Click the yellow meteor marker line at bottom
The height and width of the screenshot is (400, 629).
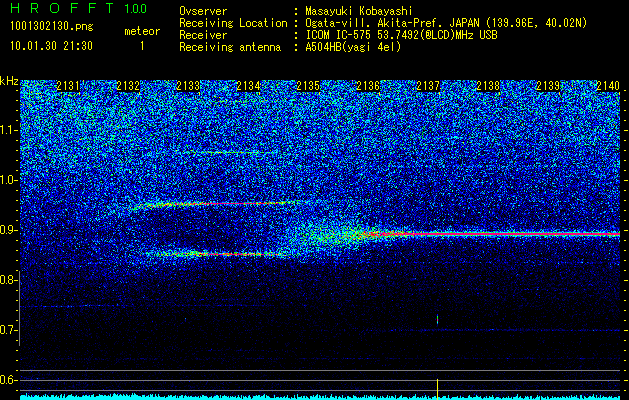(437, 388)
